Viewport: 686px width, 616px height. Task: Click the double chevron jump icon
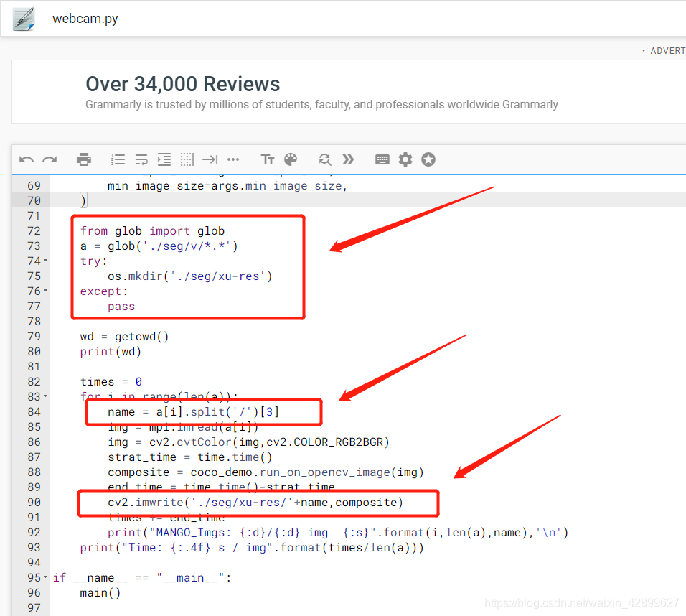pyautogui.click(x=348, y=159)
